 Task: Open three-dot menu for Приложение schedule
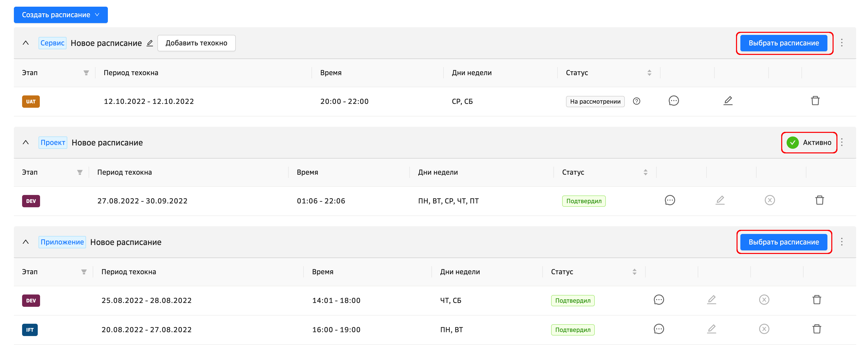[841, 242]
